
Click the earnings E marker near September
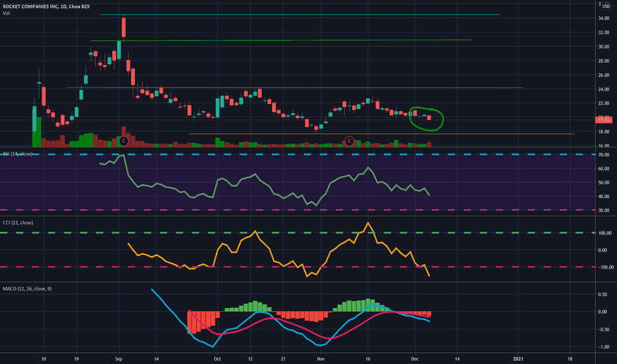point(124,140)
